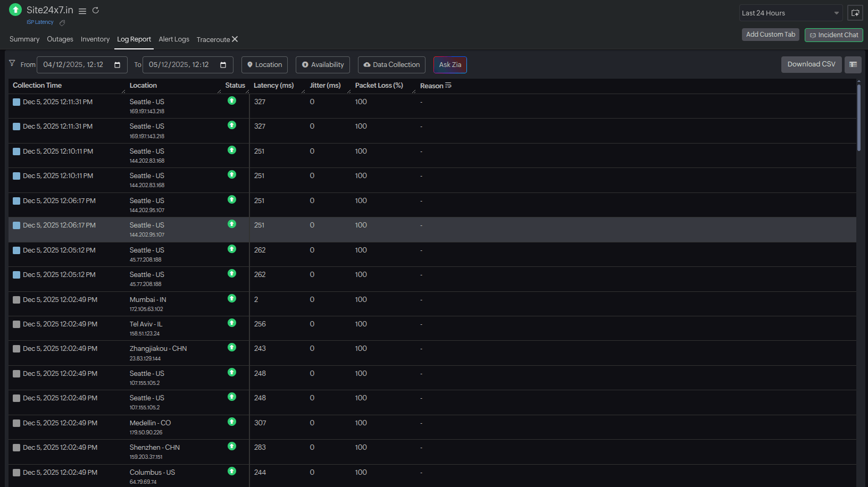Image resolution: width=868 pixels, height=487 pixels.
Task: Click the tag icon next to ISP Latency
Action: coord(62,22)
